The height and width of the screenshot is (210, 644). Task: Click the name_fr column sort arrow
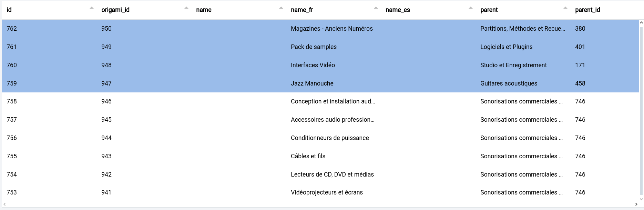click(376, 8)
